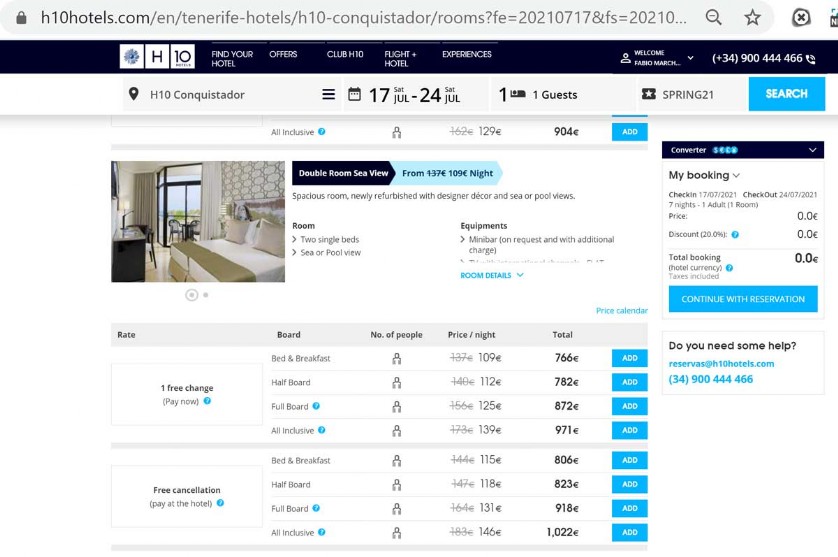Click the user account profile icon
Viewport: 838px width, 557px height.
tap(625, 58)
